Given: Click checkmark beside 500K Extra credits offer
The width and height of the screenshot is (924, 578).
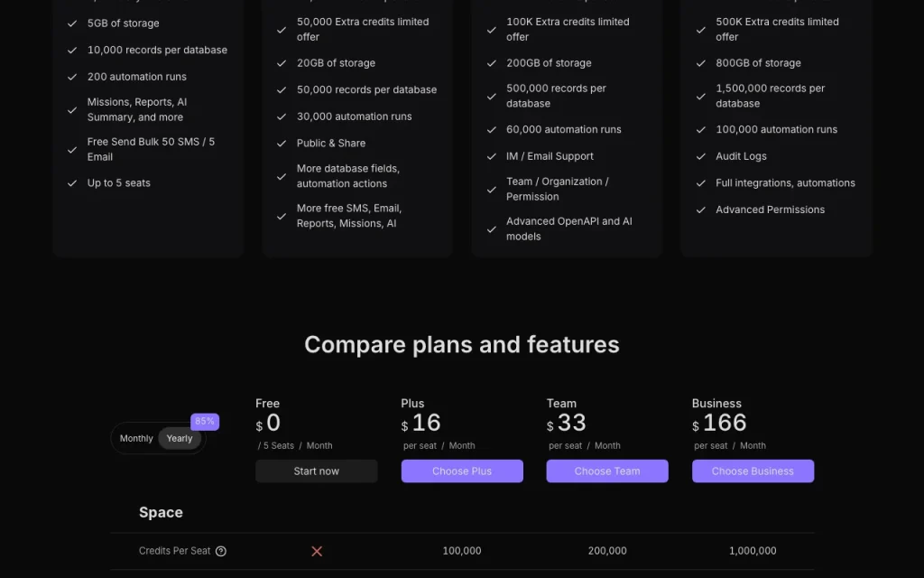Looking at the screenshot, I should pos(700,30).
